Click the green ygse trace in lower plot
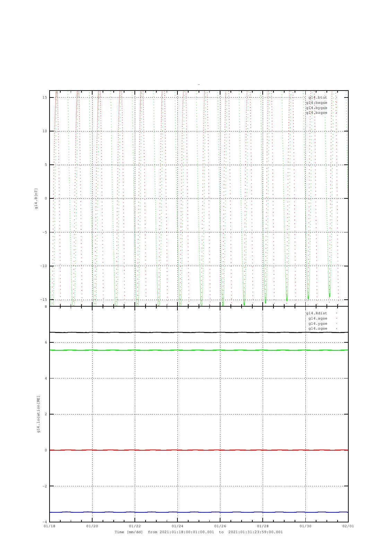 point(199,350)
